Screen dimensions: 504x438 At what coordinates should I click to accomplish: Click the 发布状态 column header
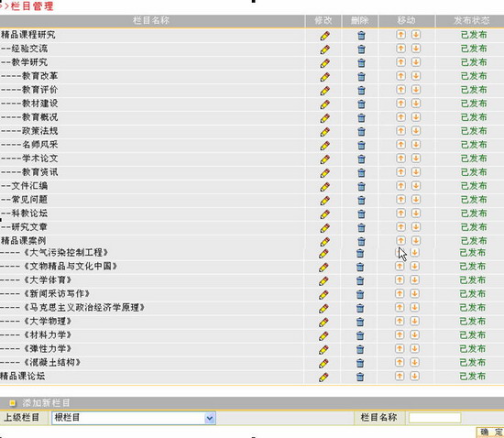pos(471,20)
